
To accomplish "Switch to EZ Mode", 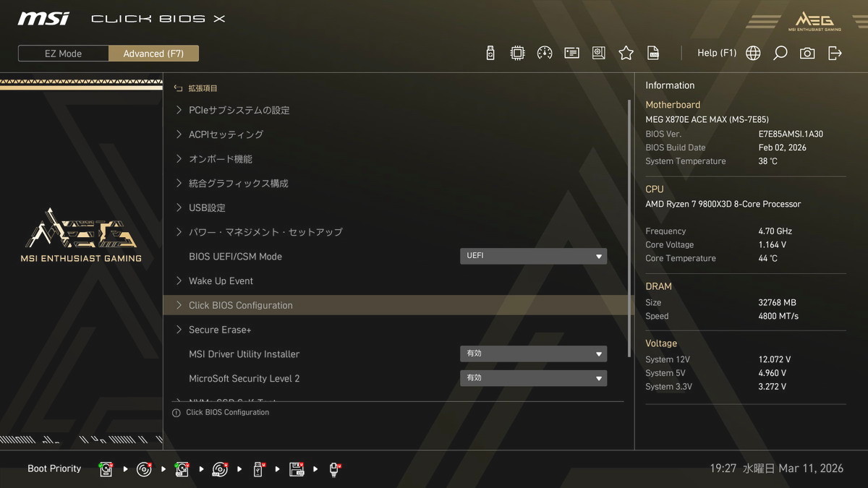I will click(64, 53).
